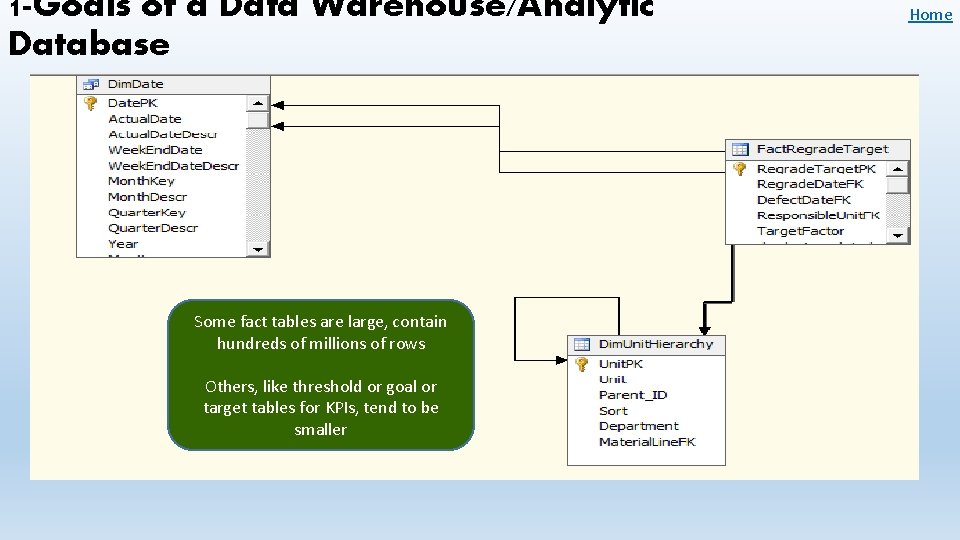
Task: Select the WeekEndDate column
Action: click(x=155, y=149)
